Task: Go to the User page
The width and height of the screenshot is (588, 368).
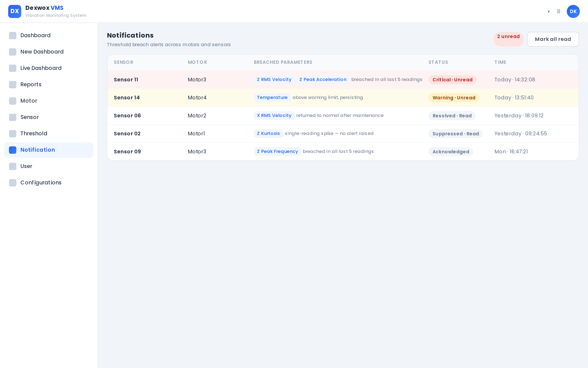Action: tap(49, 166)
